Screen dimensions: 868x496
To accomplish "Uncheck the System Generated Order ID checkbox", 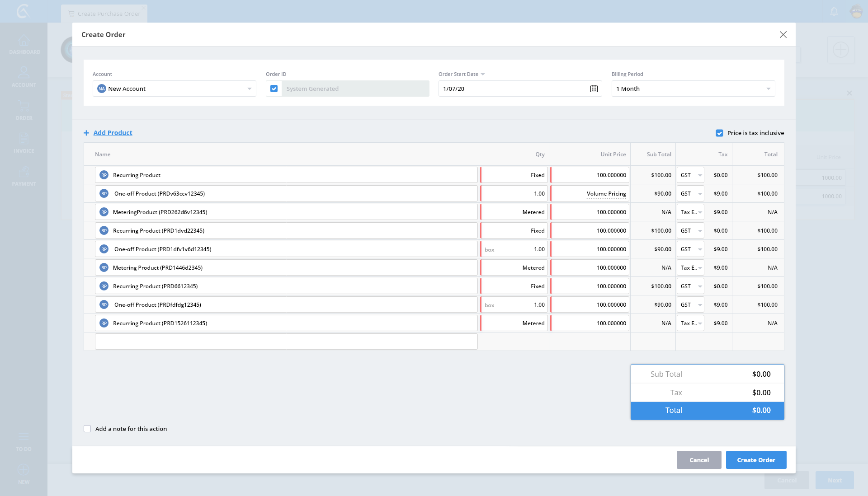I will (x=274, y=89).
